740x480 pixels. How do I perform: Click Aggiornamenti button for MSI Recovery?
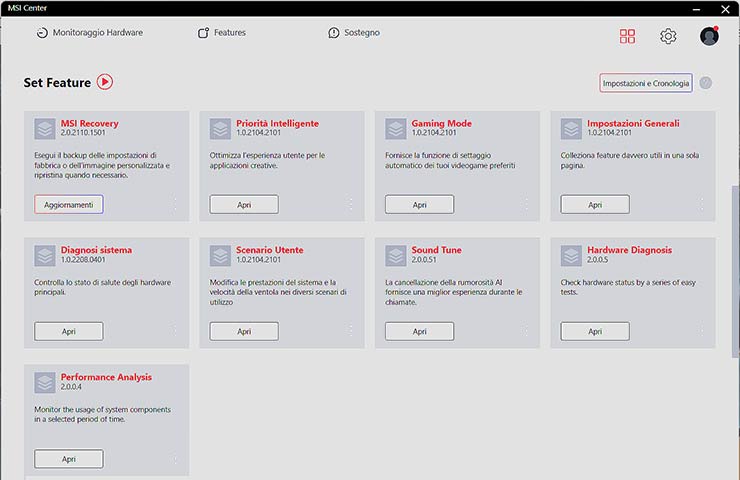tap(68, 204)
